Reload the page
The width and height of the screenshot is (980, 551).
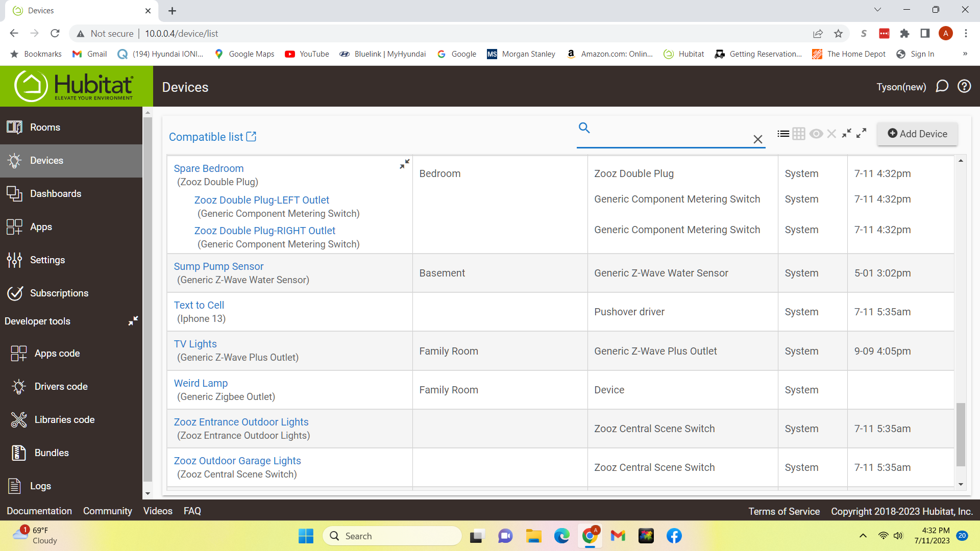click(x=55, y=34)
